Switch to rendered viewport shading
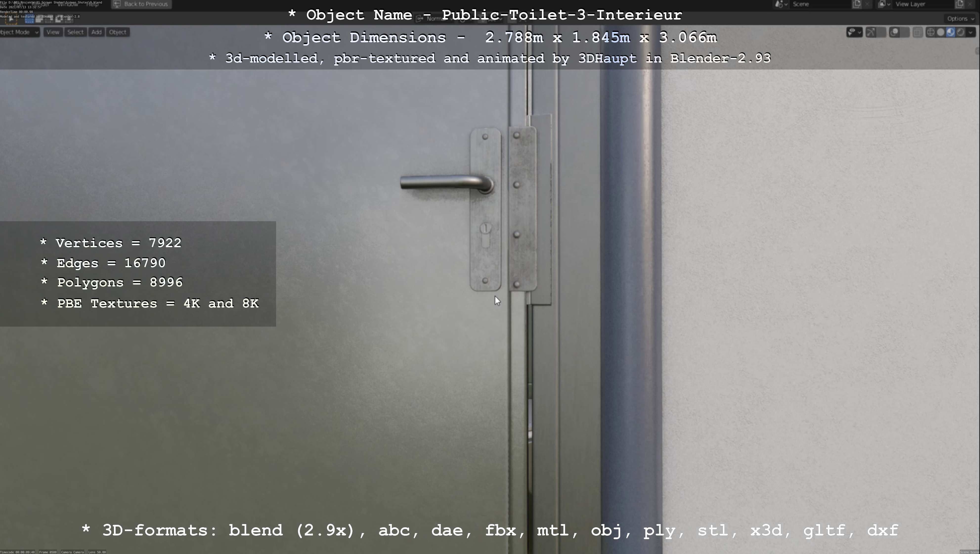The width and height of the screenshot is (980, 554). [960, 32]
